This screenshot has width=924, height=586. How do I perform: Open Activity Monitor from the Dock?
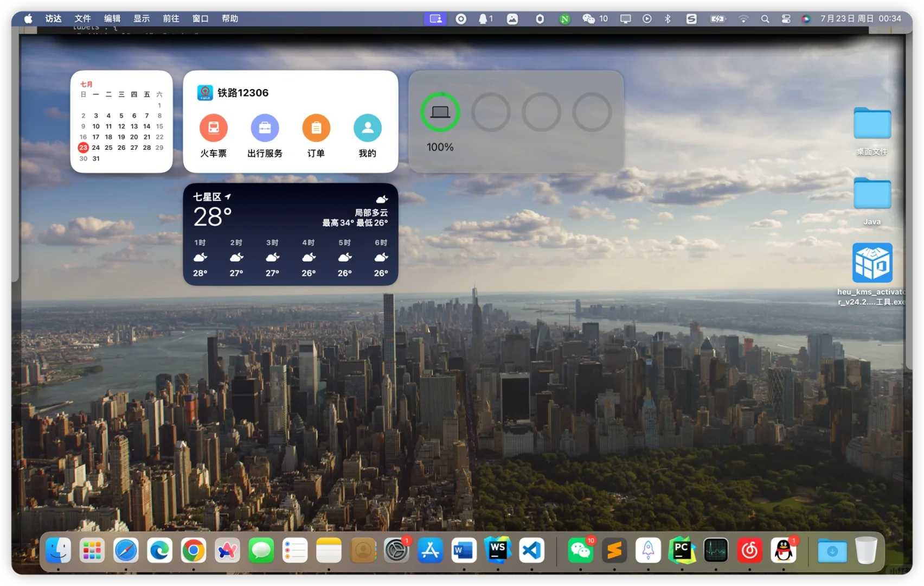pos(716,551)
